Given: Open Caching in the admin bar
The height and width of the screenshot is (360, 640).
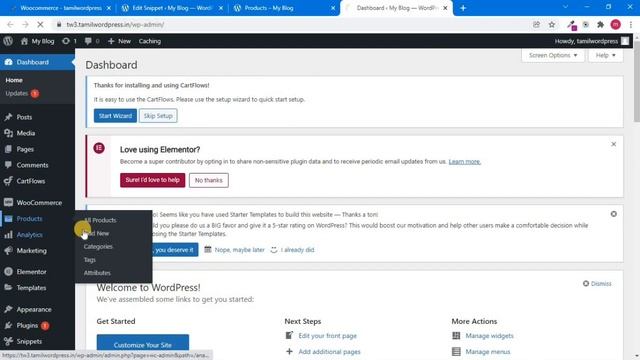Looking at the screenshot, I should point(150,41).
